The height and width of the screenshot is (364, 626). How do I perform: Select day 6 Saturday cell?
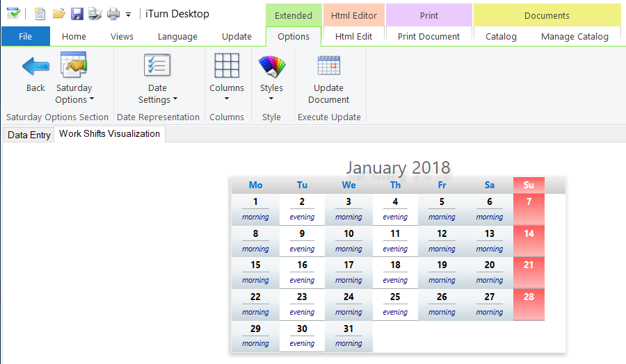[490, 209]
